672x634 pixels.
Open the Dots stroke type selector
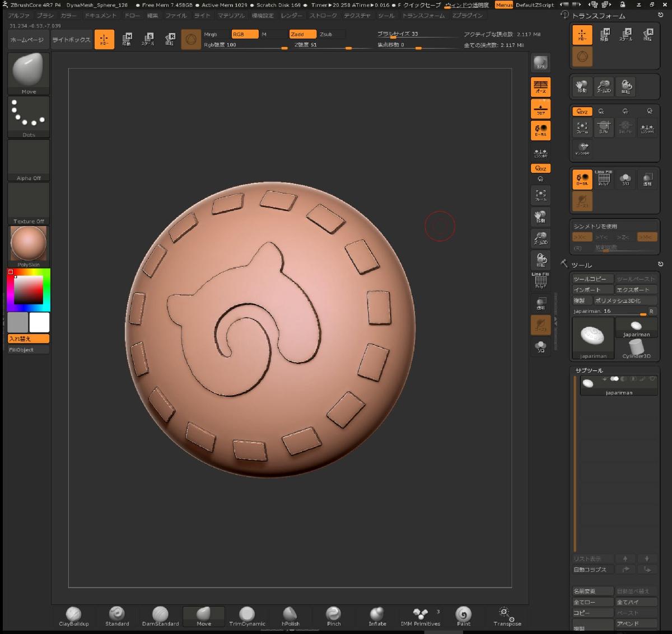[29, 117]
